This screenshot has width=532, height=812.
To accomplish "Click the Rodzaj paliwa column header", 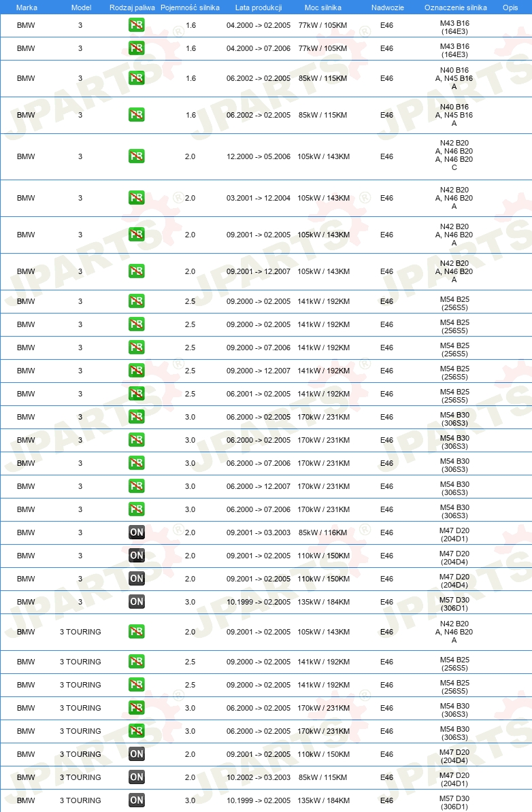I will pos(132,7).
